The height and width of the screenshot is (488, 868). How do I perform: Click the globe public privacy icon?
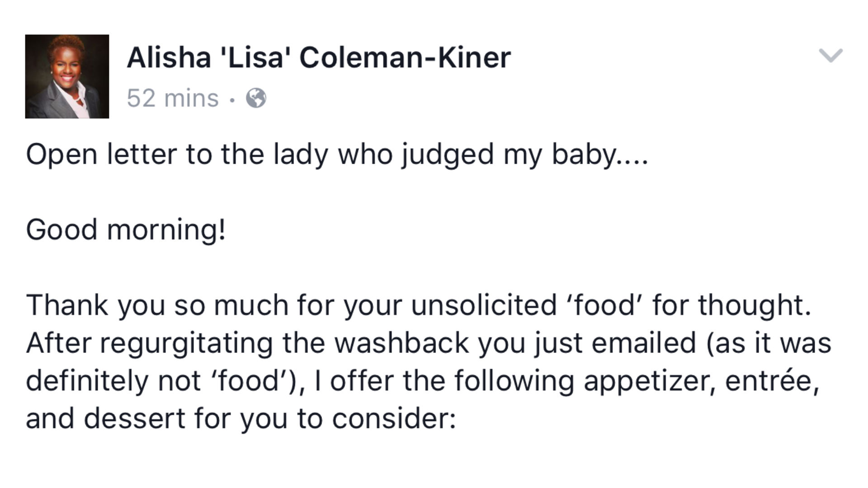point(256,98)
